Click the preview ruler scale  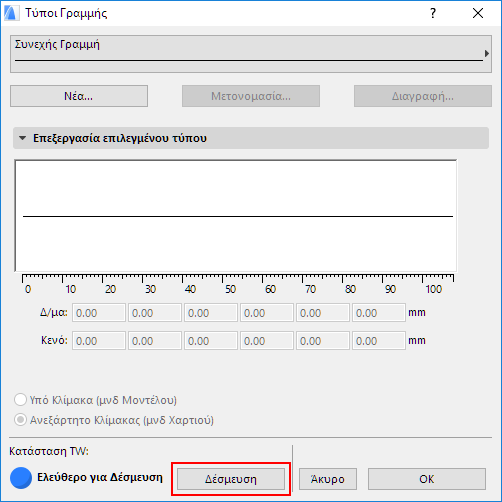[237, 284]
